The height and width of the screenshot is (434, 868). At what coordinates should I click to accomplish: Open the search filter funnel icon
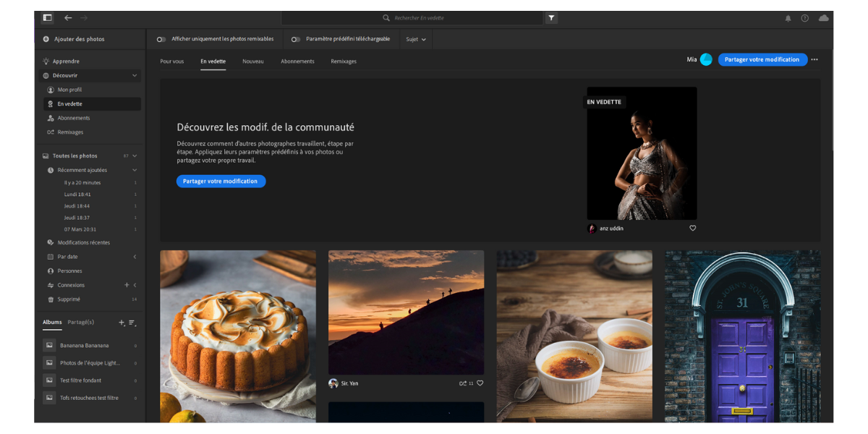click(551, 18)
